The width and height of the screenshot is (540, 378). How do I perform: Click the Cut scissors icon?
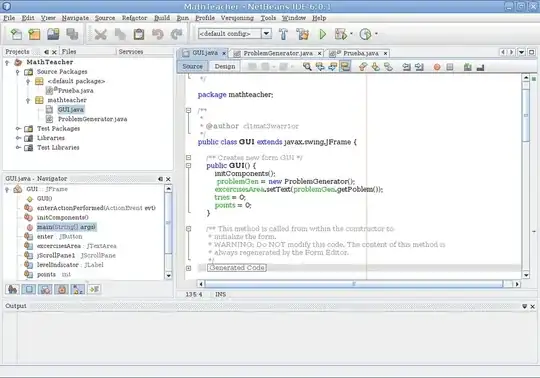click(101, 34)
